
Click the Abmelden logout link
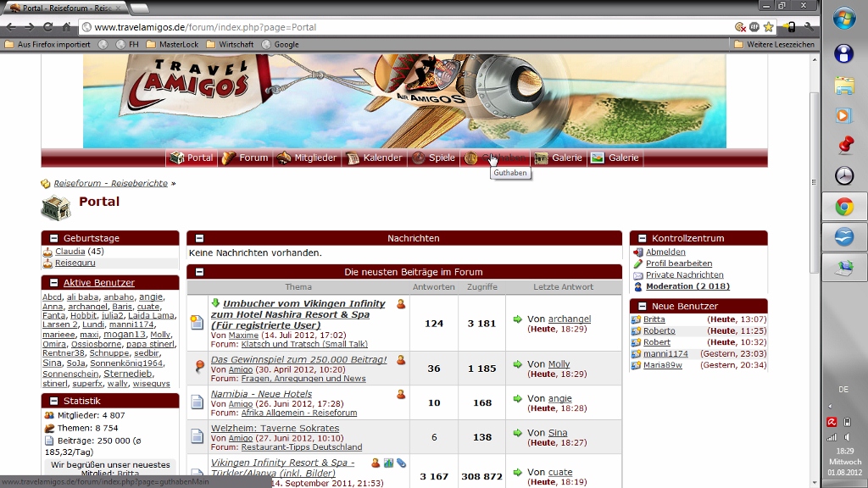[665, 252]
